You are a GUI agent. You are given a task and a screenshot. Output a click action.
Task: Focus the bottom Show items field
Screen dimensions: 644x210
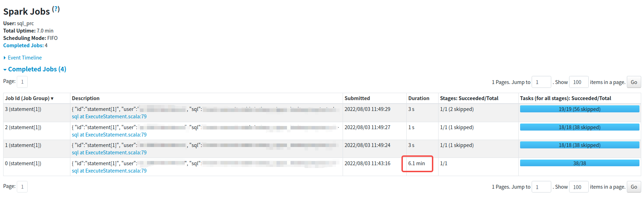pyautogui.click(x=579, y=187)
